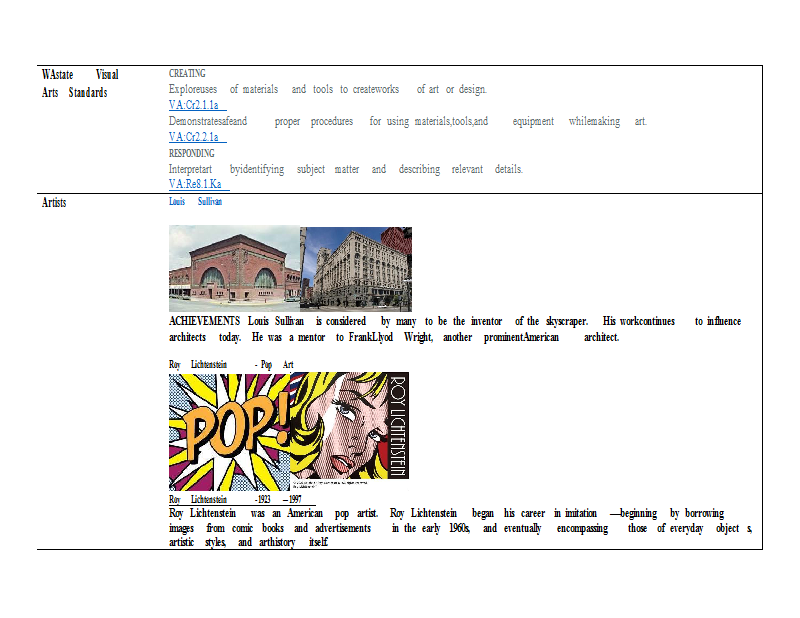Click the "WAstate Visual" row label
Image resolution: width=800 pixels, height=618 pixels.
pyautogui.click(x=80, y=75)
